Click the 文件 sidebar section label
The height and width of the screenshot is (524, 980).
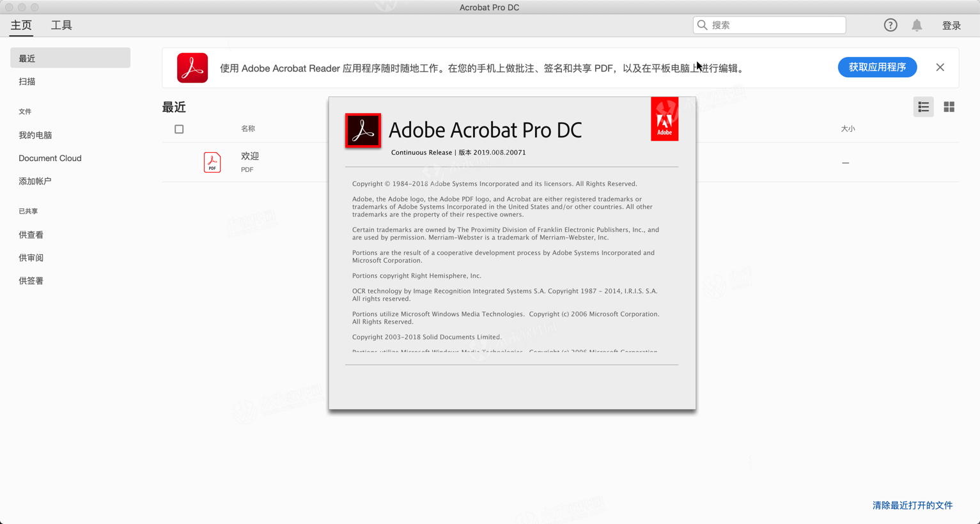click(25, 112)
